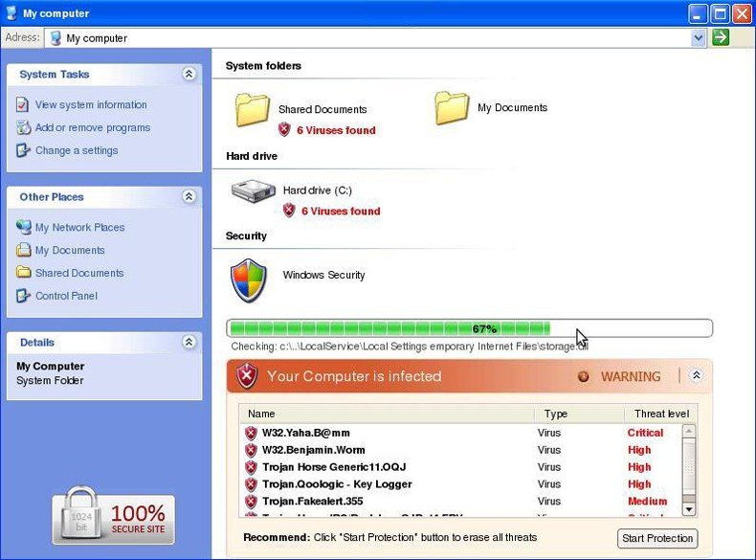This screenshot has height=560, width=756.
Task: Click the threat list scroll up arrow
Action: pyautogui.click(x=689, y=431)
